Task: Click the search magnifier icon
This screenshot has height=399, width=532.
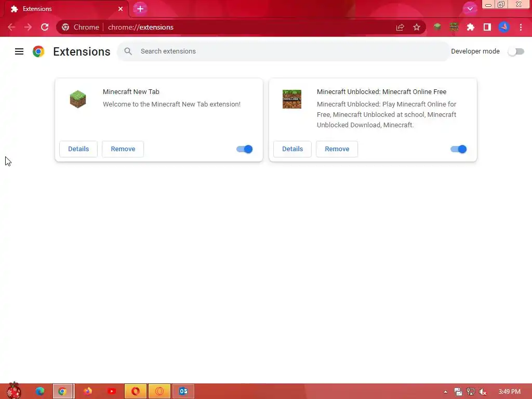Action: pyautogui.click(x=128, y=51)
